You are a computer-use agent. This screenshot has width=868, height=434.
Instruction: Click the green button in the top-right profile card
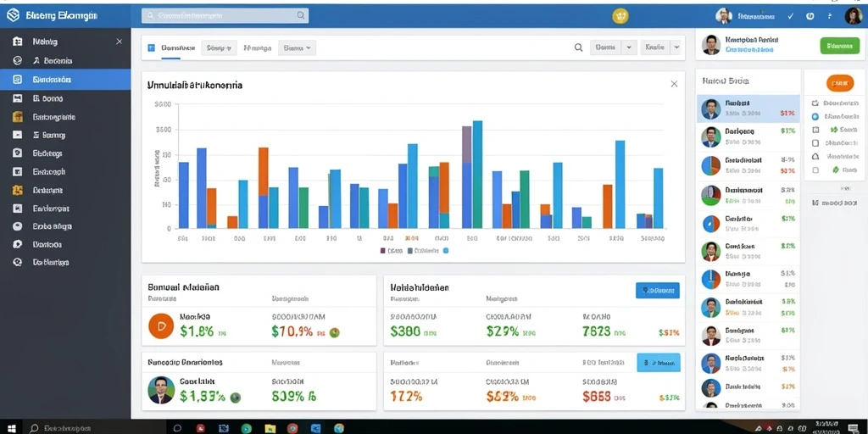(x=839, y=47)
